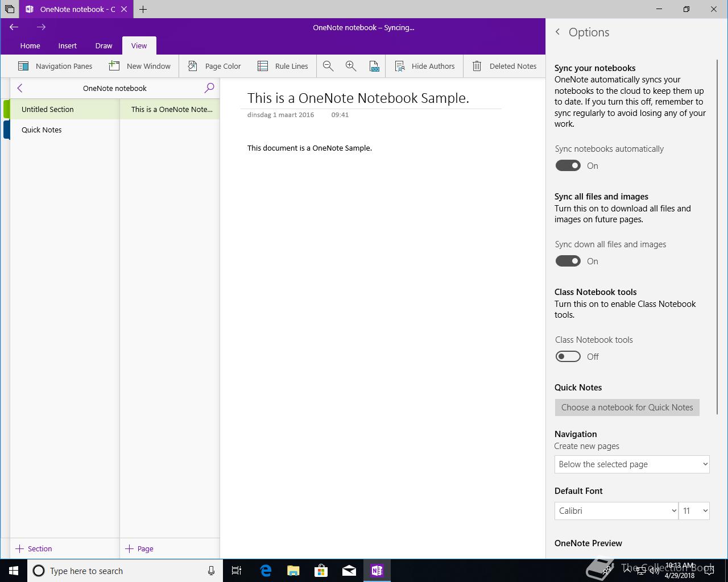
Task: Toggle Rule Lines on the page
Action: coord(283,66)
